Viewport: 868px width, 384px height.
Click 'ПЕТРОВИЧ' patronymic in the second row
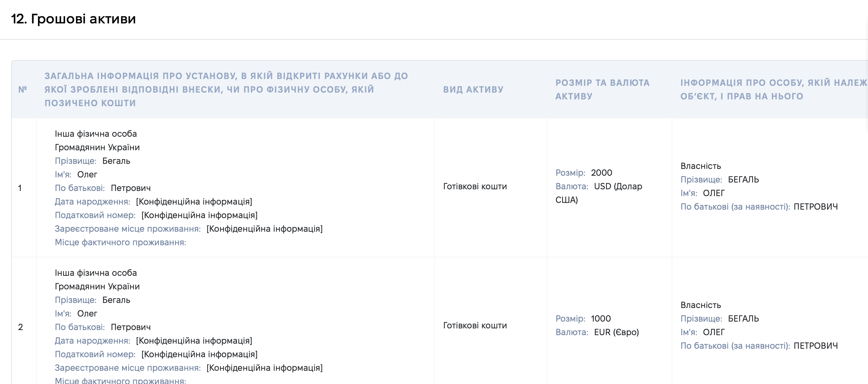point(816,346)
